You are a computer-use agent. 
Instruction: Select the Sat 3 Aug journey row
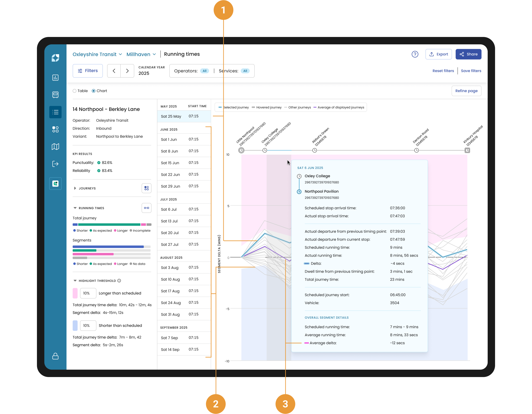tap(184, 267)
